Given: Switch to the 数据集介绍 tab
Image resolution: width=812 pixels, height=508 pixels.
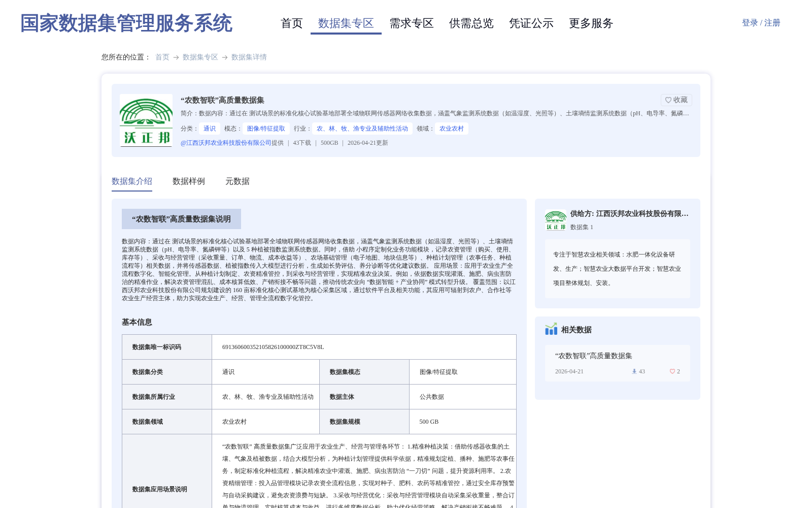Looking at the screenshot, I should [x=132, y=181].
